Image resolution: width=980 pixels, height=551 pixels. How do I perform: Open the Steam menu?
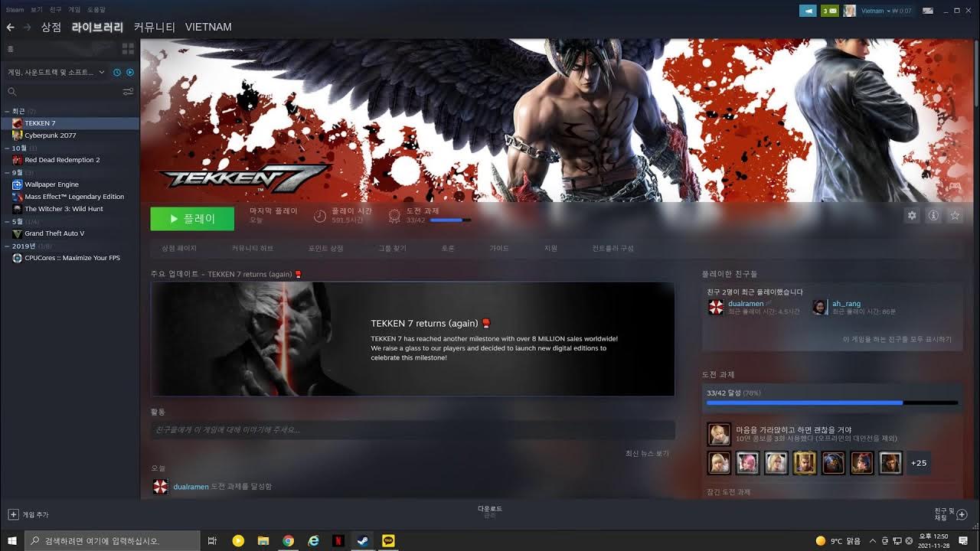coord(15,9)
